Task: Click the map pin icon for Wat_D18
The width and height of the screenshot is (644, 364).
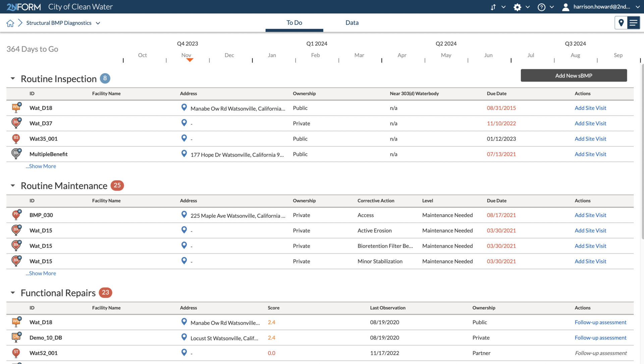Action: [x=183, y=107]
